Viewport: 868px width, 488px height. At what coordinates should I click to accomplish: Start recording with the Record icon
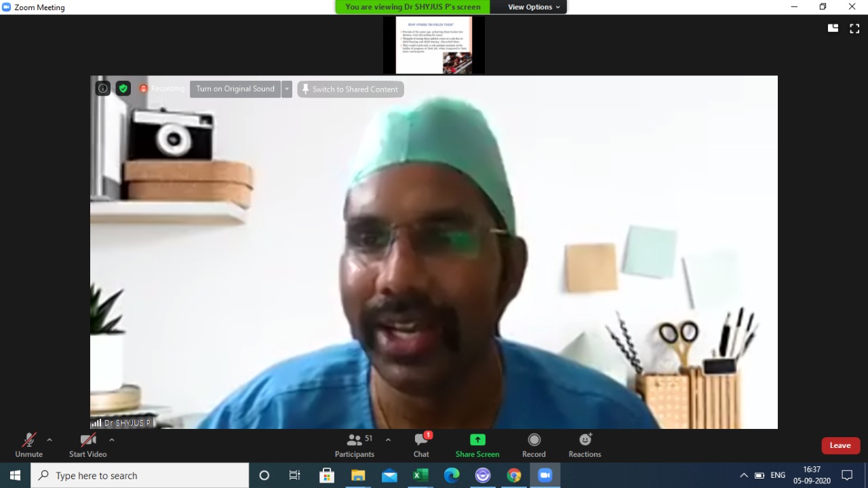point(534,445)
